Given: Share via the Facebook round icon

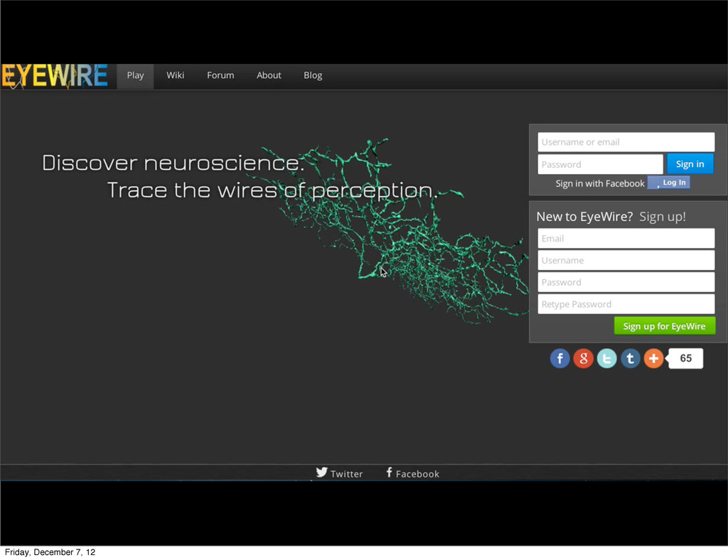Looking at the screenshot, I should coord(560,359).
